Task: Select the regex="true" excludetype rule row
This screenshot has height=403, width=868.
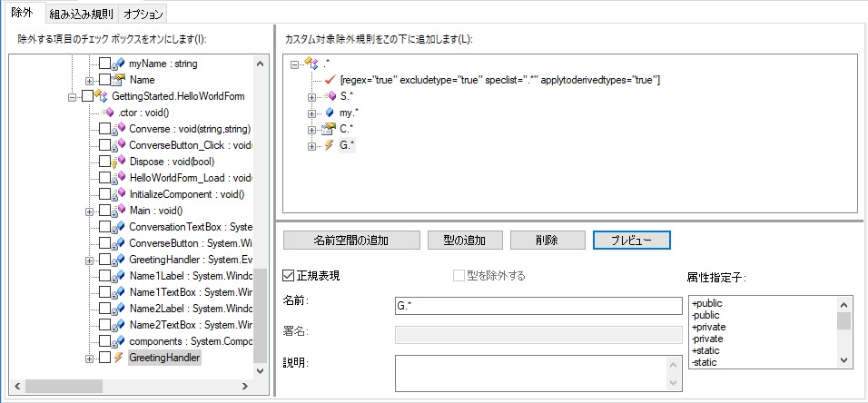Action: point(500,80)
